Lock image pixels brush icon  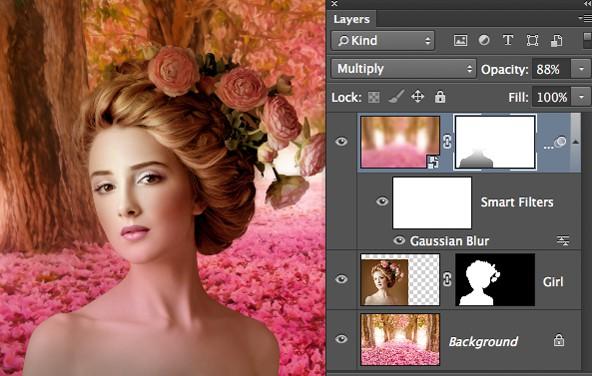point(396,97)
